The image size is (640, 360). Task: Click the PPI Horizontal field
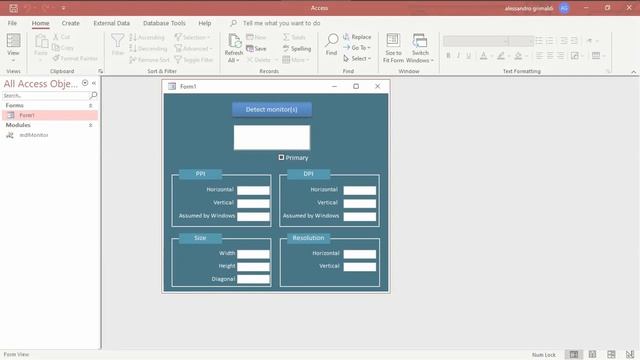click(253, 190)
